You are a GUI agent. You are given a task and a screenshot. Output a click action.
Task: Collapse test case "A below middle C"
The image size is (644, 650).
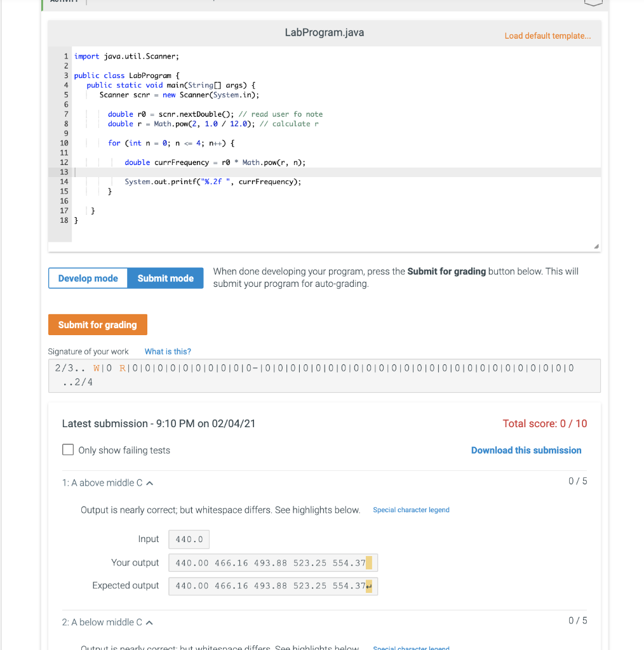149,622
